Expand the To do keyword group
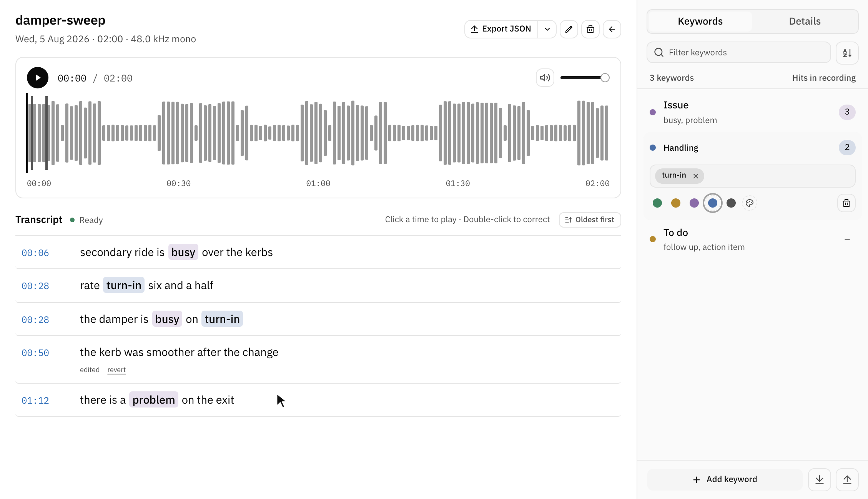This screenshot has width=868, height=499. coord(752,239)
